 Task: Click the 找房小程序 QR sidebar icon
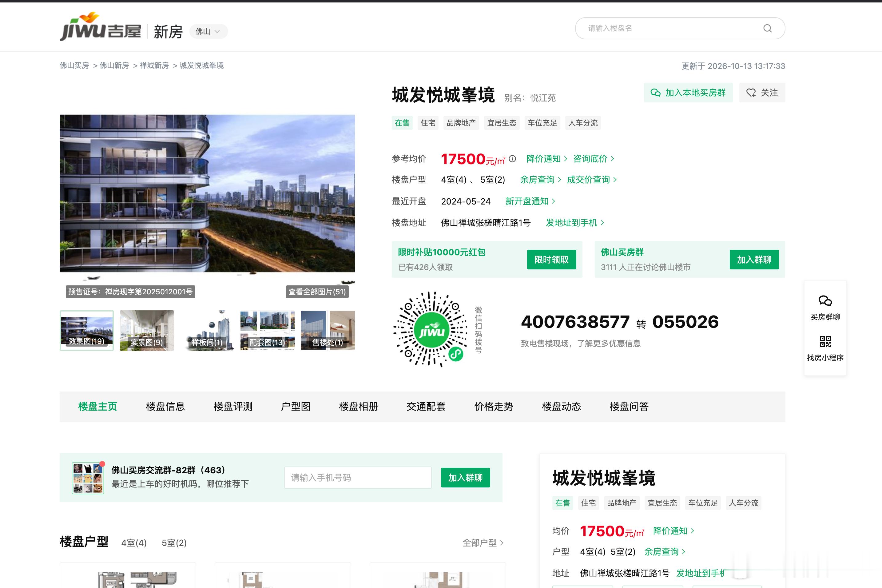[x=825, y=349]
